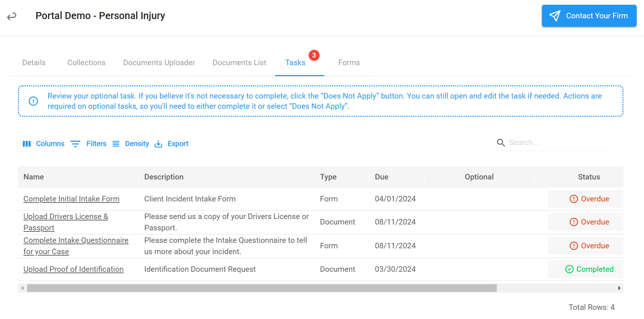Open Complete Intake Questionnaire for your Case

tap(76, 246)
